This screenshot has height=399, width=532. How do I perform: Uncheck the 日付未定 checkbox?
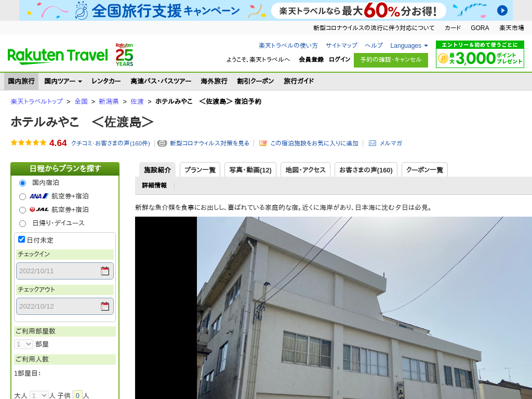pos(22,240)
